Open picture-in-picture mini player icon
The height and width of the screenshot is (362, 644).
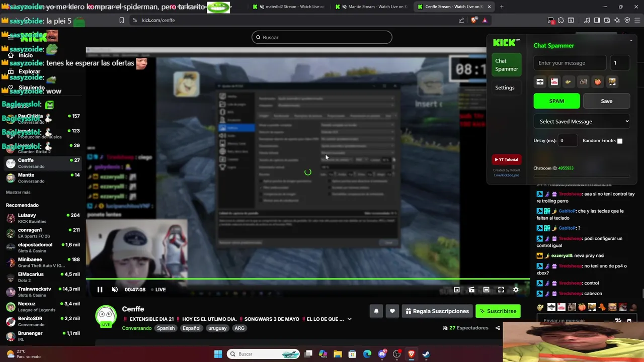tap(457, 290)
